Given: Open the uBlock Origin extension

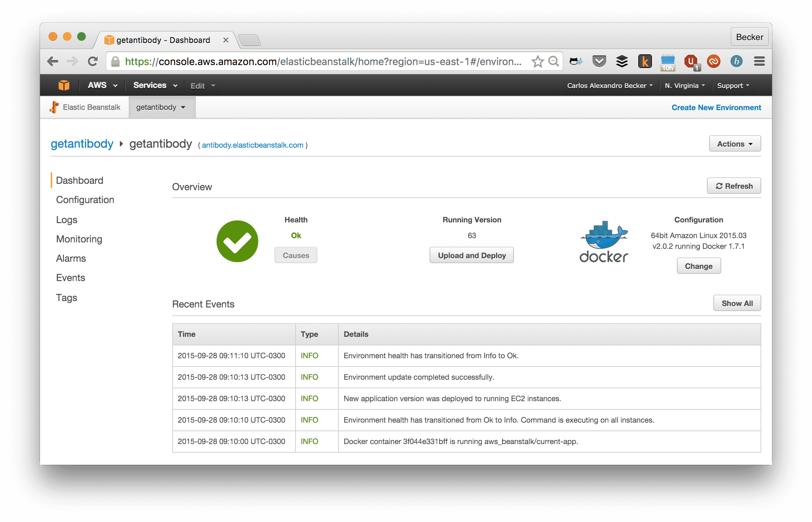Looking at the screenshot, I should pyautogui.click(x=691, y=61).
